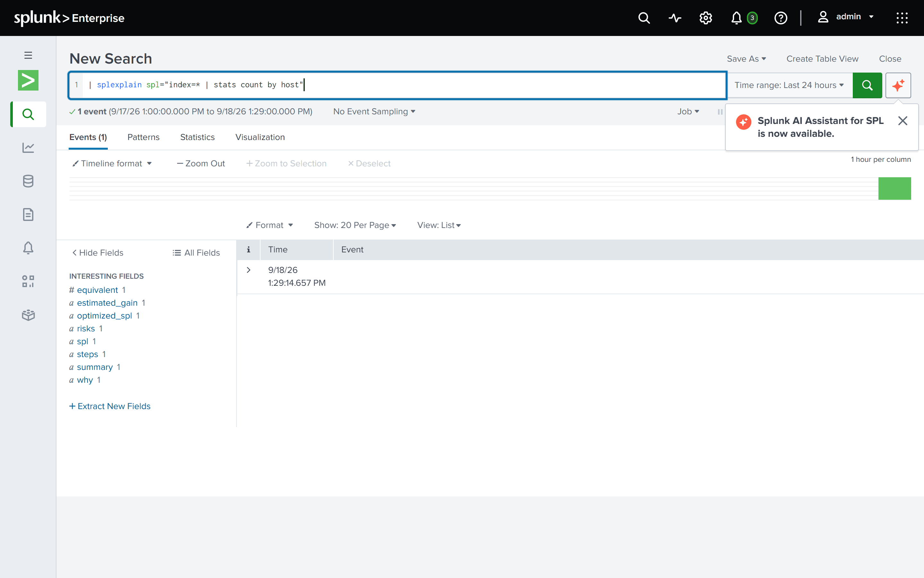Open the apps grid launcher
This screenshot has height=578, width=924.
pos(902,18)
